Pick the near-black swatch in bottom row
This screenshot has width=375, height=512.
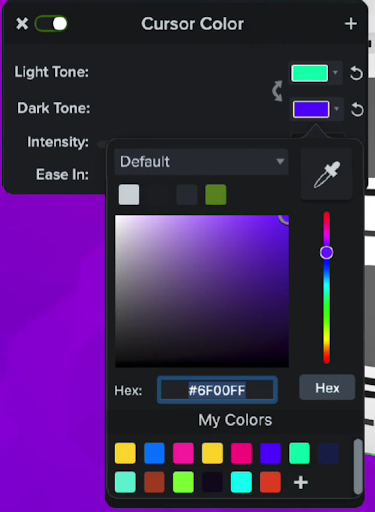212,482
